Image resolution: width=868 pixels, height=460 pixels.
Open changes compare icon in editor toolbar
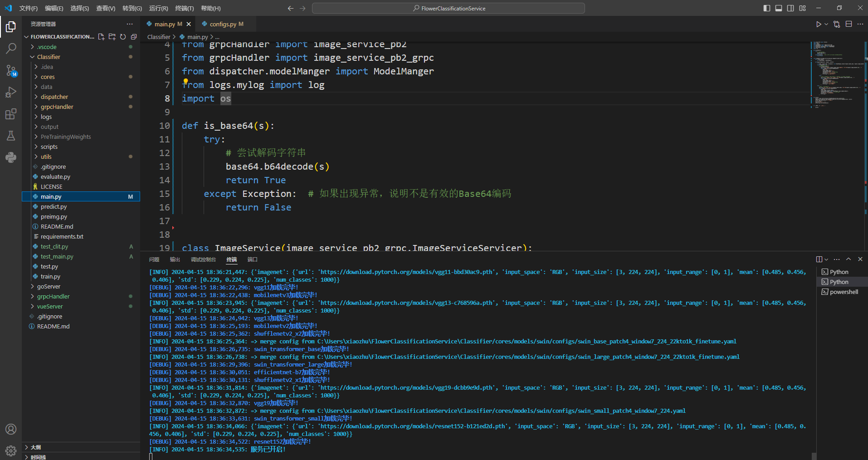837,24
